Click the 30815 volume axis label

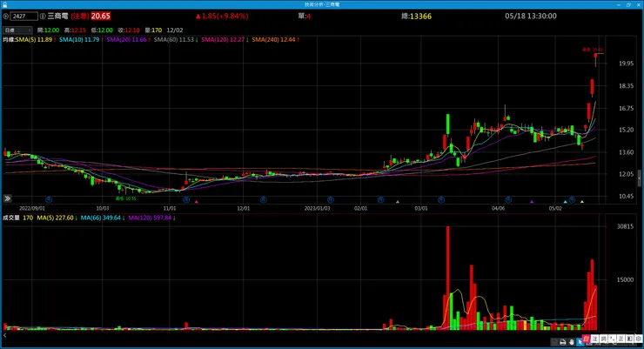coord(625,226)
